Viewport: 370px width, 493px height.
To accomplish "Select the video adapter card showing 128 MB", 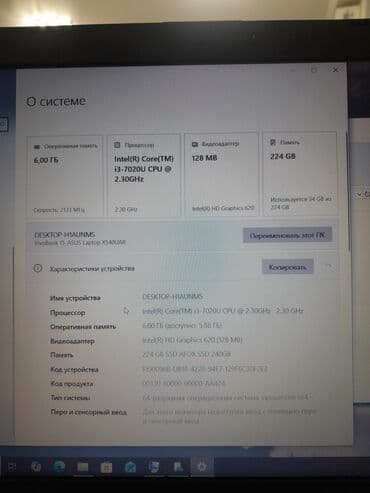I will pos(221,174).
